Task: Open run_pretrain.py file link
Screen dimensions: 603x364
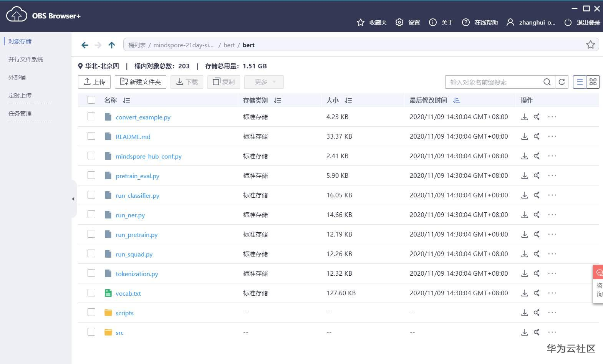Action: [x=136, y=235]
